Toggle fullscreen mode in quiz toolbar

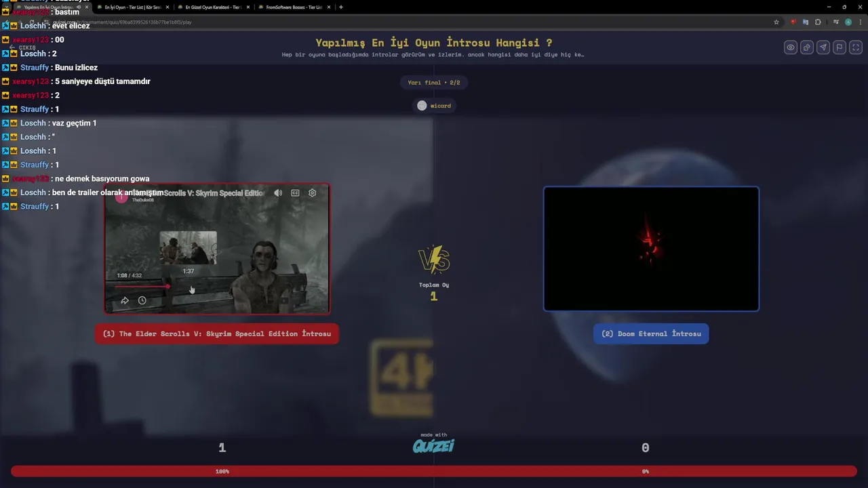pyautogui.click(x=856, y=47)
